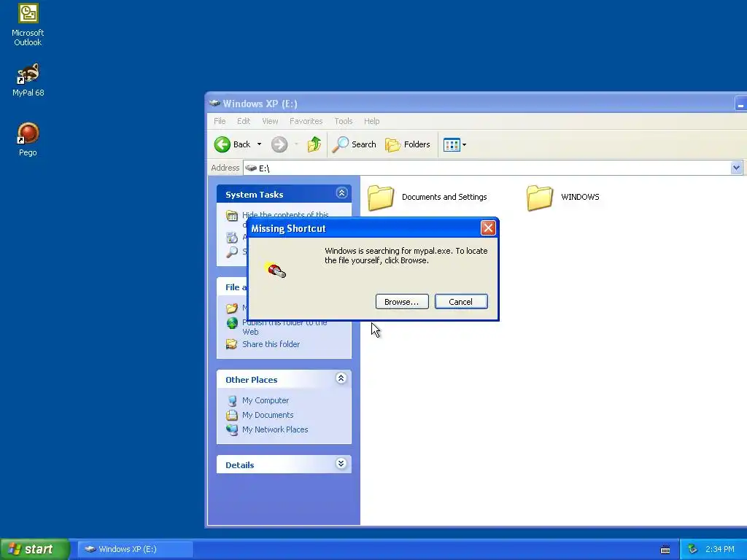
Task: Expand the Address bar dropdown
Action: point(736,168)
